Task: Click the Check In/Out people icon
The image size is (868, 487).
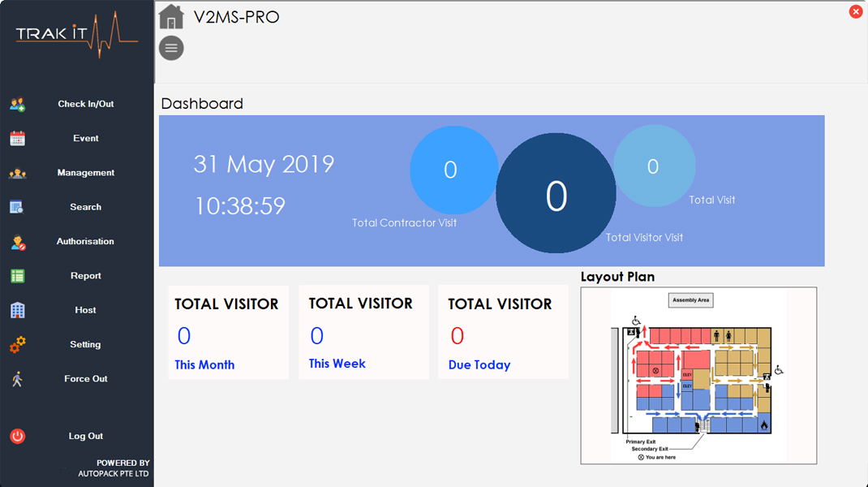Action: (18, 104)
